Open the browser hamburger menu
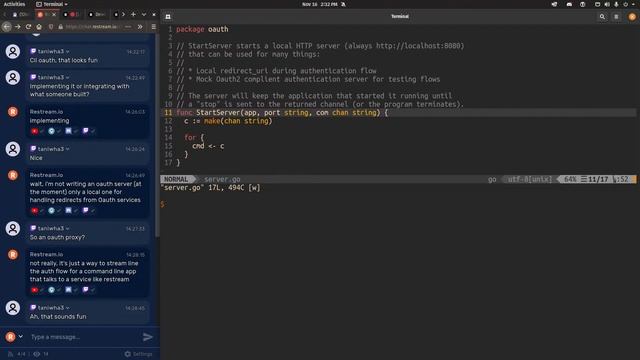640x360 pixels. 153,27
